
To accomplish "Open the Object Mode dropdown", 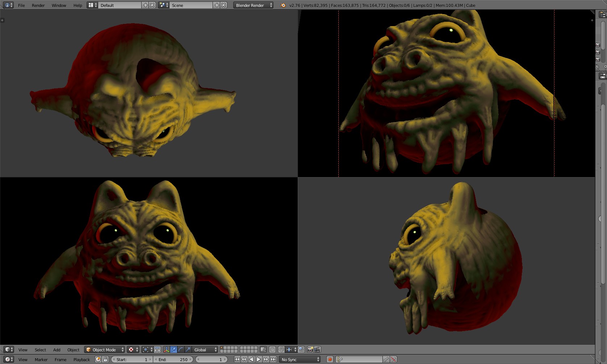I will pyautogui.click(x=104, y=350).
